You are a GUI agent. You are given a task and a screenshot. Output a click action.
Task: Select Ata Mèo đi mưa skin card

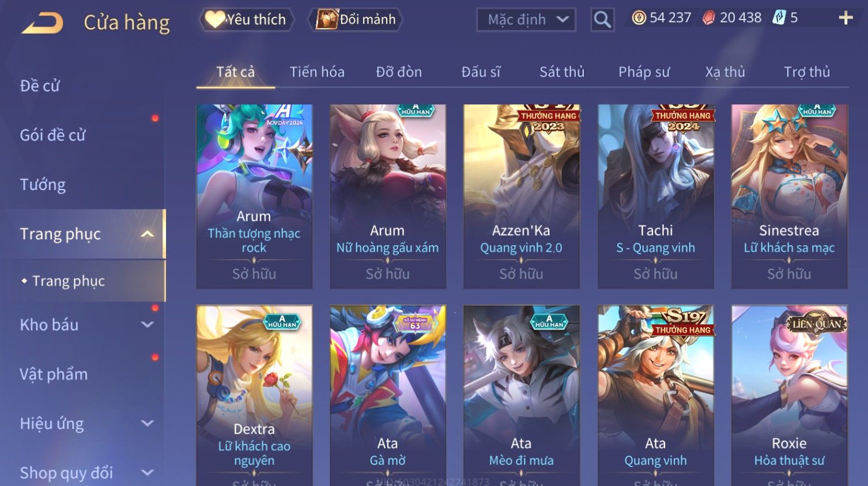521,396
